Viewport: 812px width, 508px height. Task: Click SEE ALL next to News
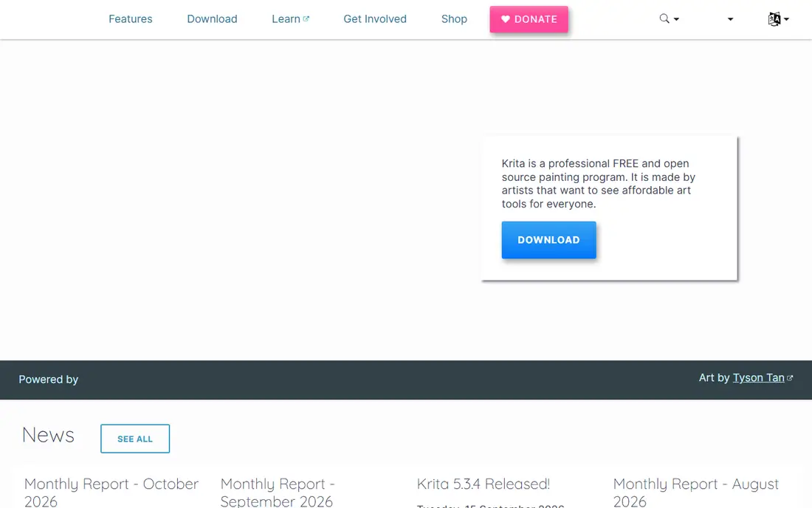135,439
